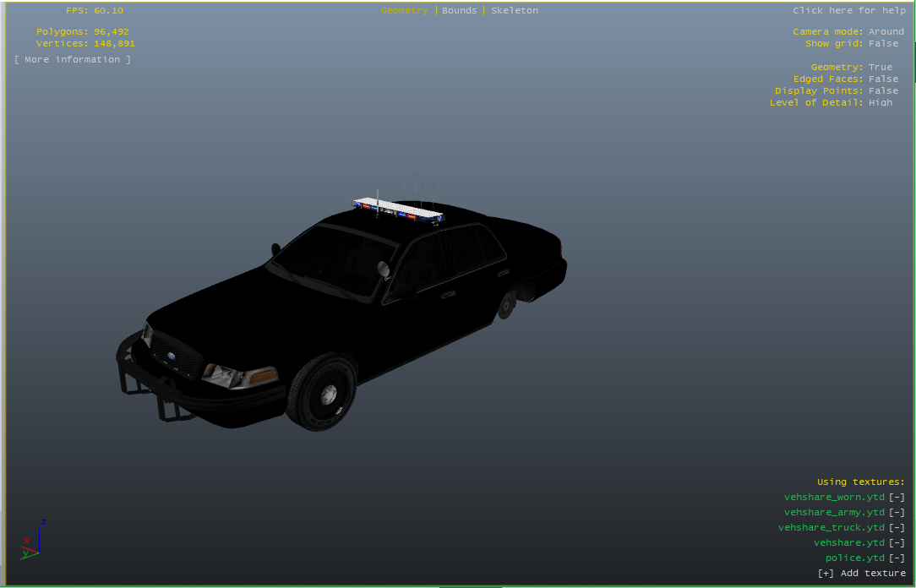Click the car's front left wheel

[321, 392]
